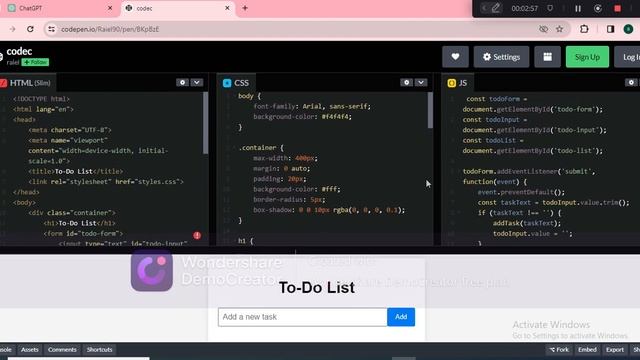Click the codepen.io address bar URL
Image resolution: width=640 pixels, height=360 pixels.
pos(110,29)
